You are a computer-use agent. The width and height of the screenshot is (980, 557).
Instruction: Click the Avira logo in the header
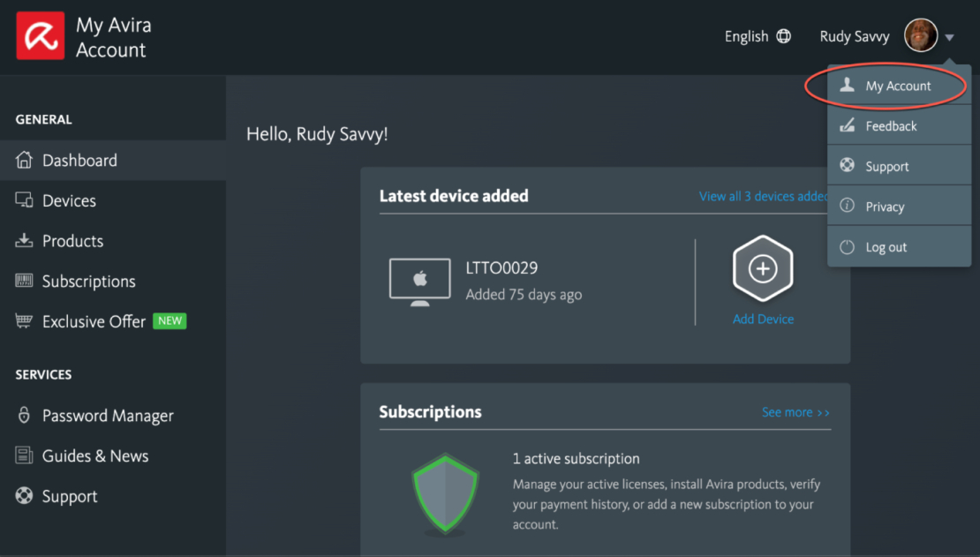click(39, 36)
